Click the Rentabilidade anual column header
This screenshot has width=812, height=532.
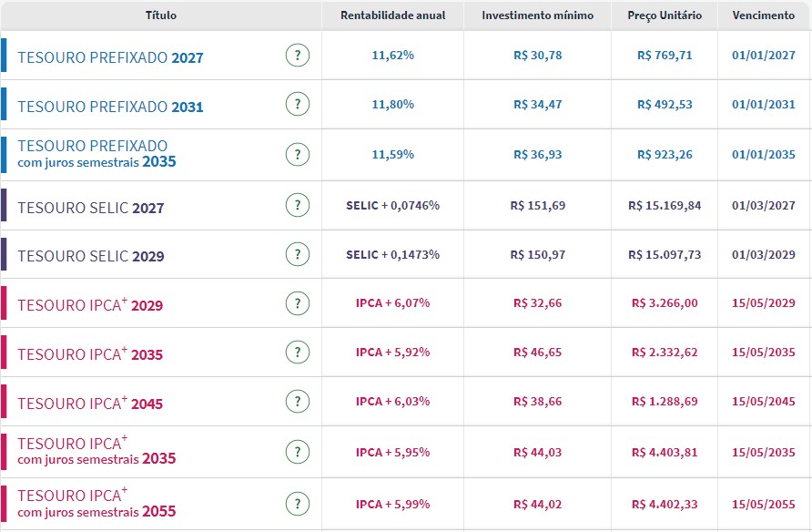[392, 15]
